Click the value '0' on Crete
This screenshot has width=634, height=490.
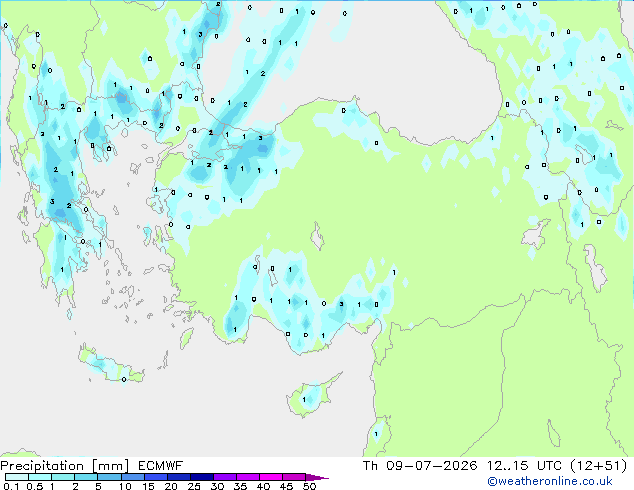tap(124, 380)
